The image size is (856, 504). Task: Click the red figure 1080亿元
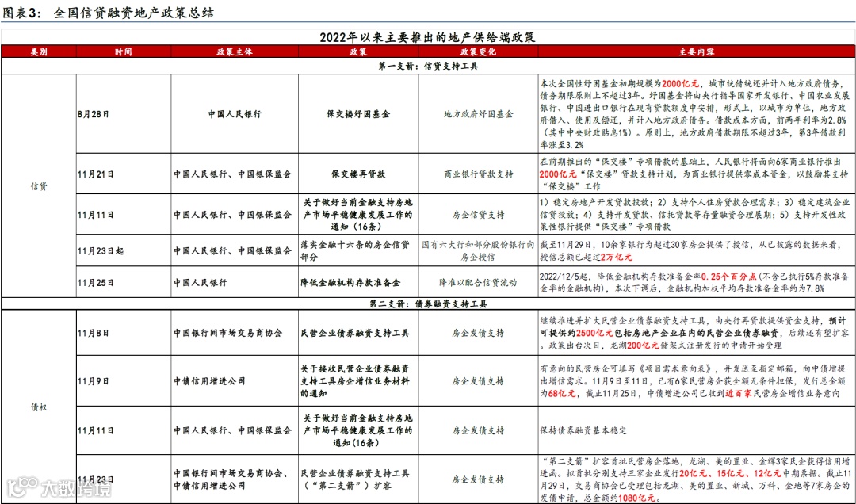636,498
